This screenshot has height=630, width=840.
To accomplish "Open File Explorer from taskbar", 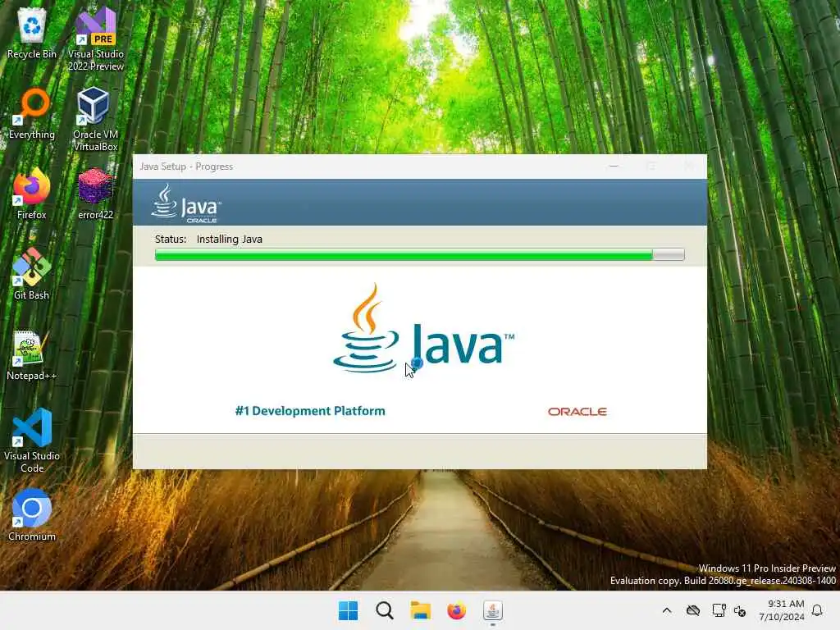I will 421,610.
